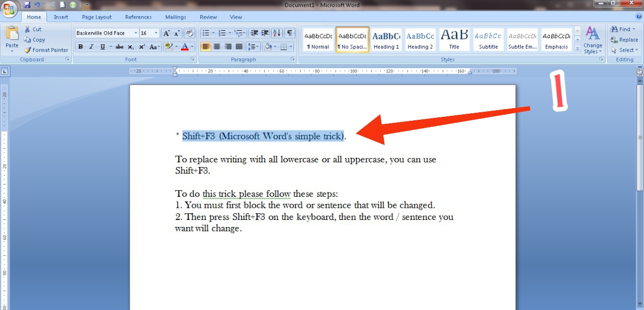
Task: Align text left
Action: [206, 47]
